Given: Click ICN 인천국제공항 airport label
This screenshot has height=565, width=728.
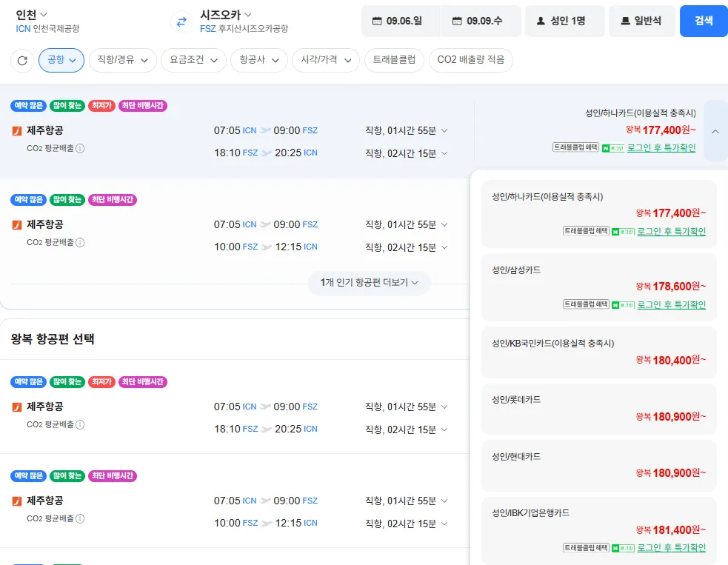Looking at the screenshot, I should click(47, 29).
